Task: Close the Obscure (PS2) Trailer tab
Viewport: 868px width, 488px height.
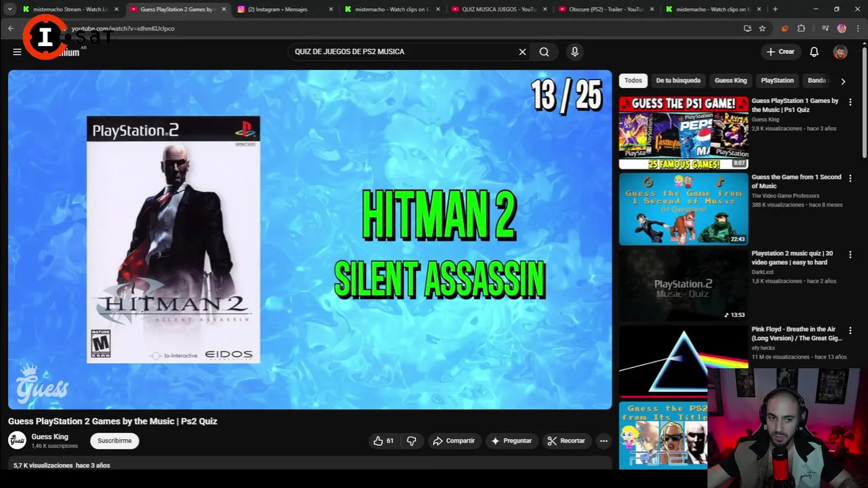Action: point(652,9)
